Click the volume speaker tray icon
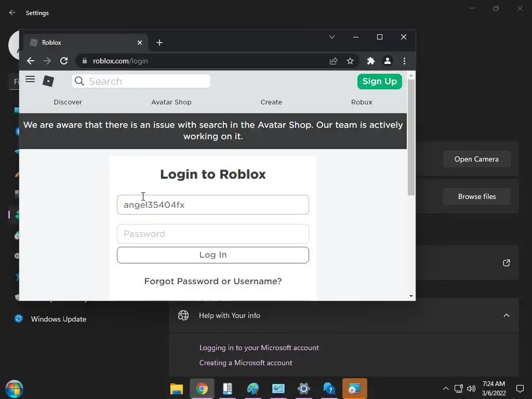This screenshot has height=399, width=532. click(471, 389)
